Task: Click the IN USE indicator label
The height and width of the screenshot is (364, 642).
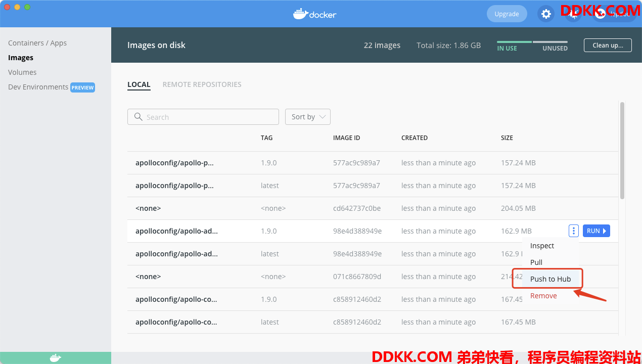Action: (507, 49)
